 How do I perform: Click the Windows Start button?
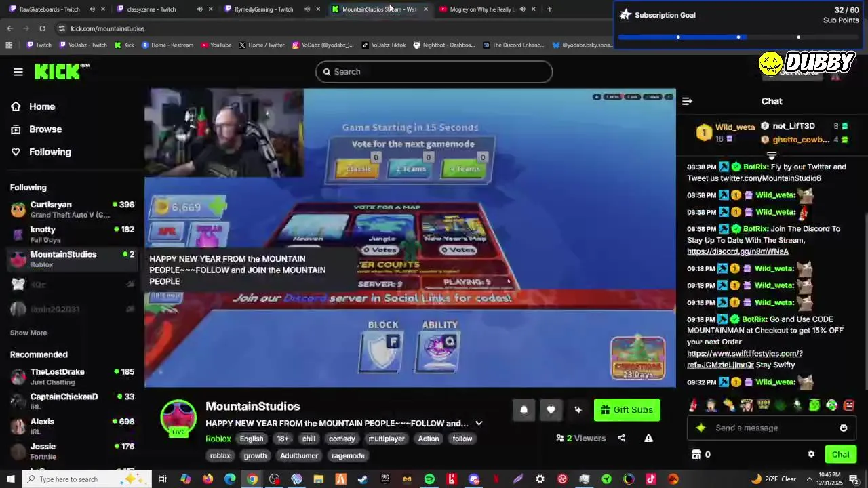click(x=11, y=479)
